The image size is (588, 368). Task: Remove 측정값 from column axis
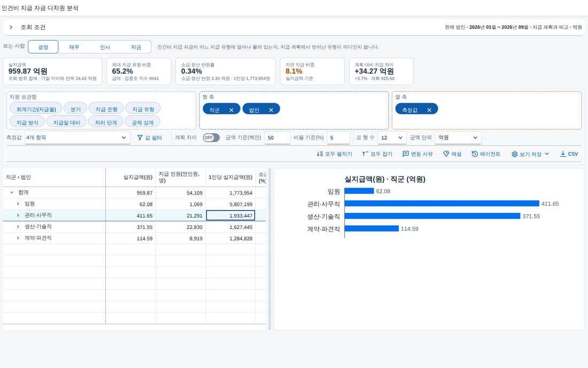click(x=429, y=110)
